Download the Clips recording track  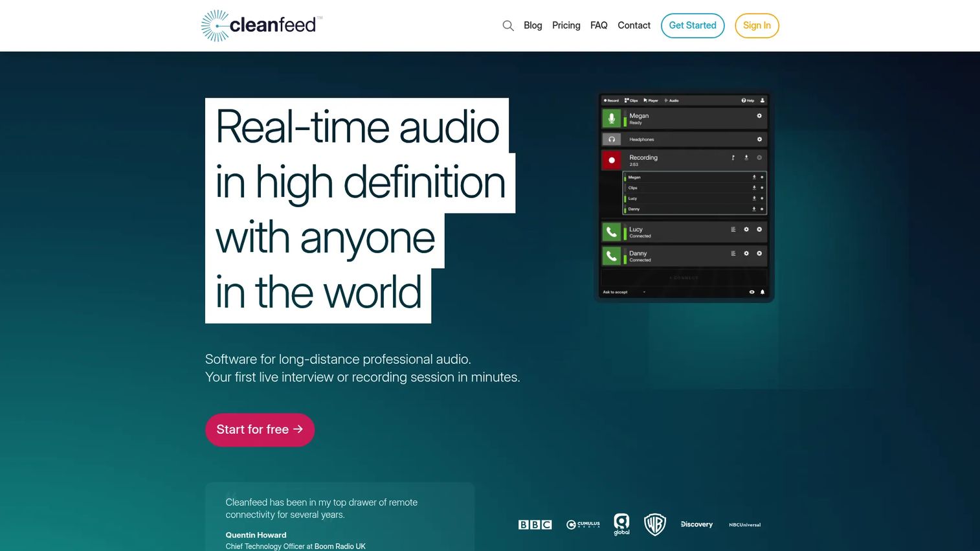(x=754, y=188)
